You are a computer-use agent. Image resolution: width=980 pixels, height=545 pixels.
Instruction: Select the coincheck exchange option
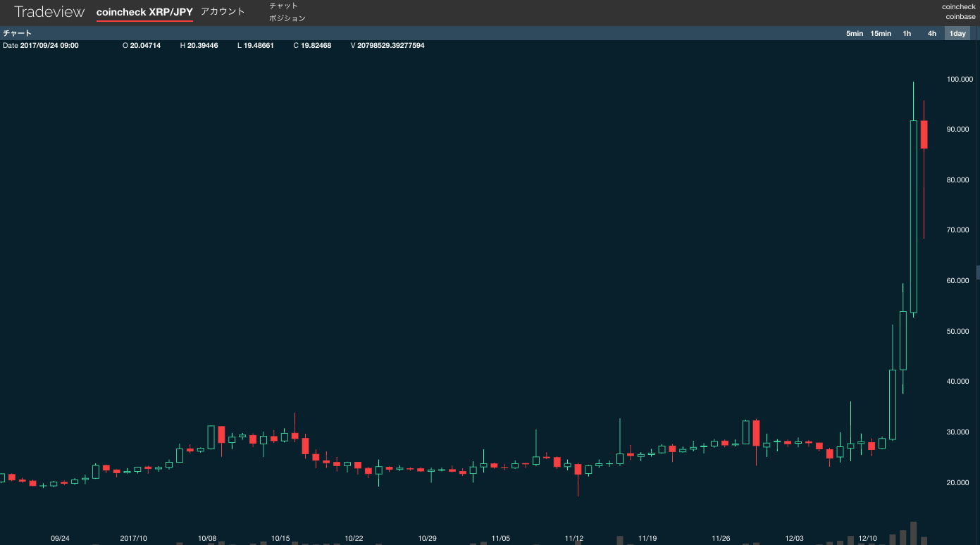click(958, 6)
